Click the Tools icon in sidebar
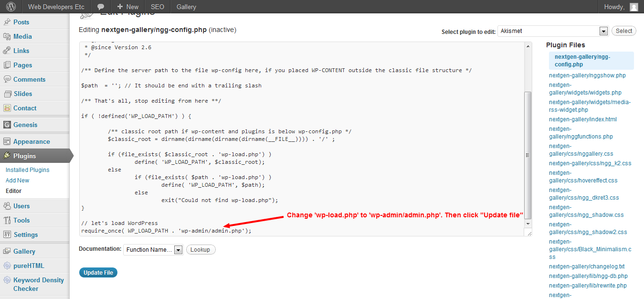The height and width of the screenshot is (299, 644). (7, 220)
